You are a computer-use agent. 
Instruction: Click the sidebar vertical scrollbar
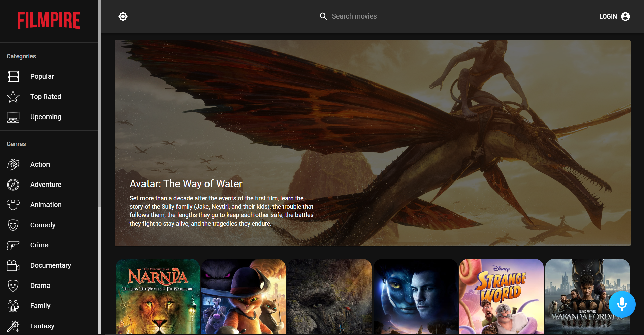point(99,103)
